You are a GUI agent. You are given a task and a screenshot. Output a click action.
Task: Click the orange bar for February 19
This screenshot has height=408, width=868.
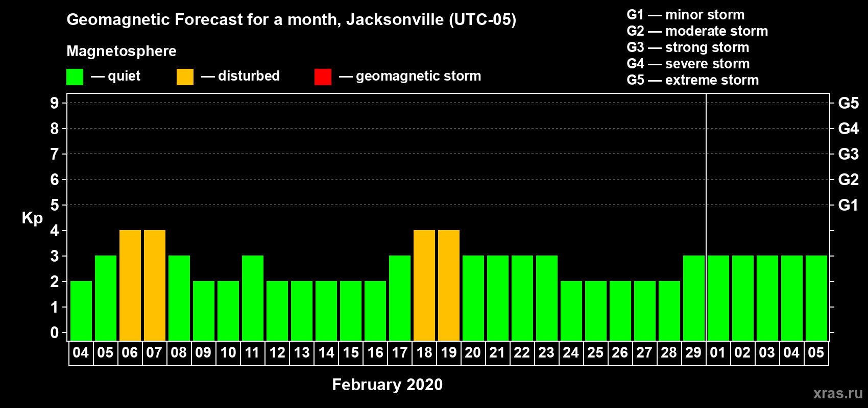[449, 285]
